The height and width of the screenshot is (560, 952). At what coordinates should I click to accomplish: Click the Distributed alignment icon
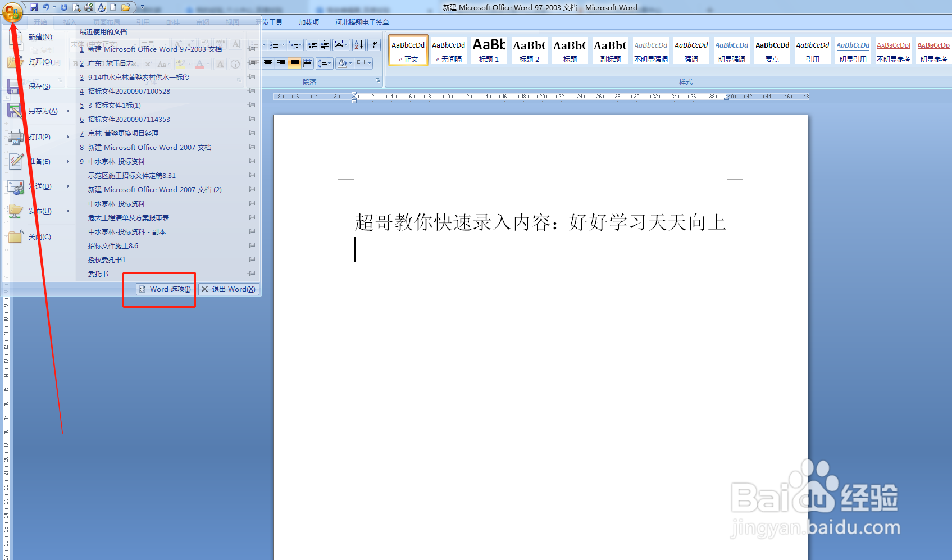click(x=308, y=63)
